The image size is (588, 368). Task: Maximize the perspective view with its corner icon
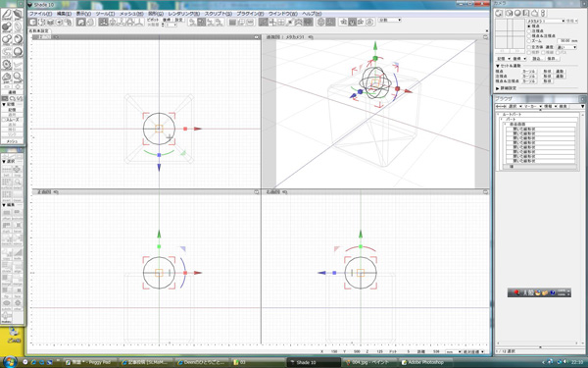tap(485, 37)
